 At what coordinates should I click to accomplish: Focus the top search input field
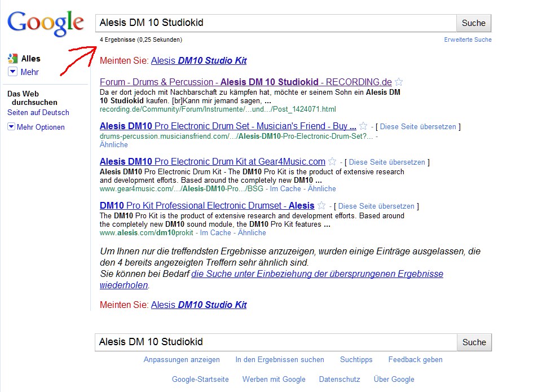pos(276,23)
